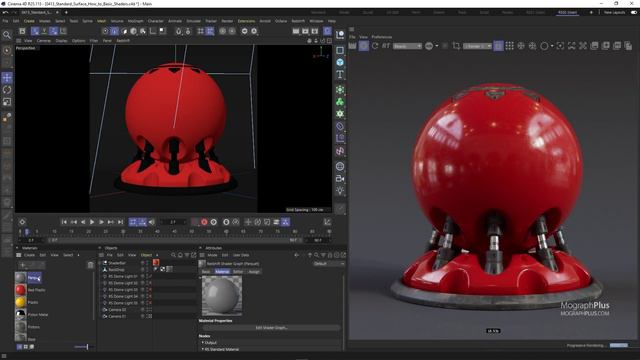The image size is (640, 360).
Task: Select the Scale tool in left toolbar
Action: tap(7, 102)
